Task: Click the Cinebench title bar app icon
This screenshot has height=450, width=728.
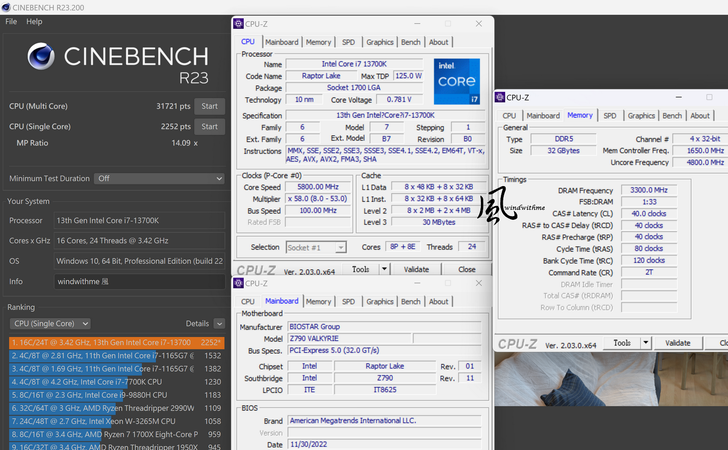Action: [x=7, y=7]
